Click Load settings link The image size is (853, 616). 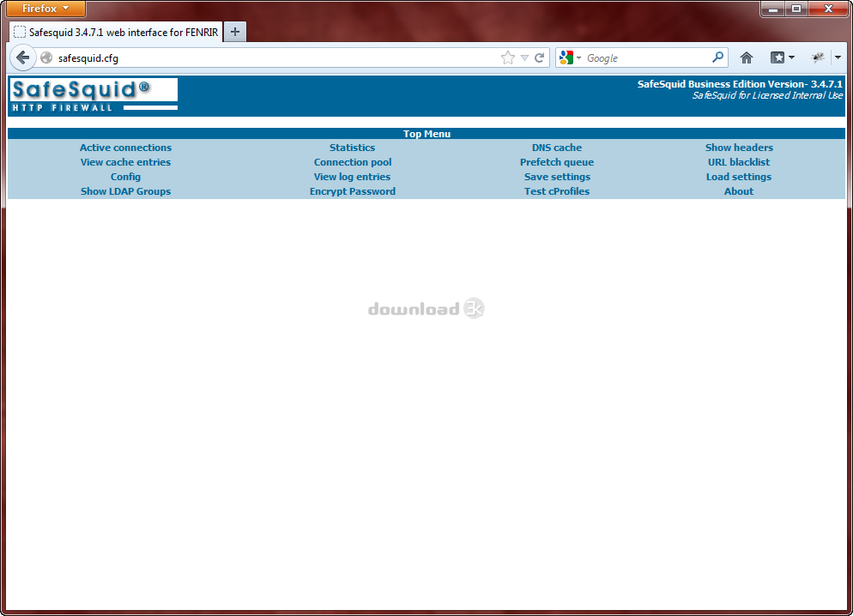tap(739, 177)
